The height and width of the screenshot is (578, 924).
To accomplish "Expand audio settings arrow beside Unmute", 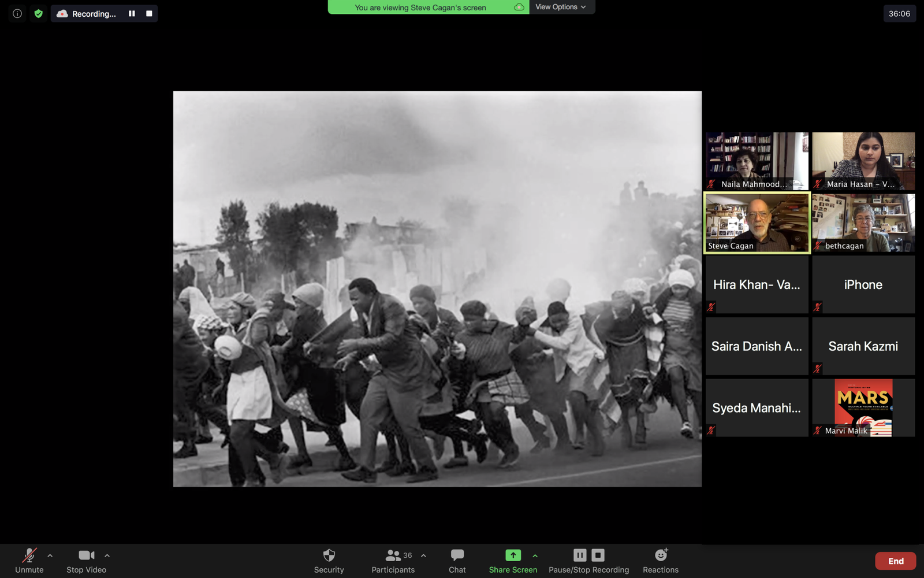I will coord(50,555).
